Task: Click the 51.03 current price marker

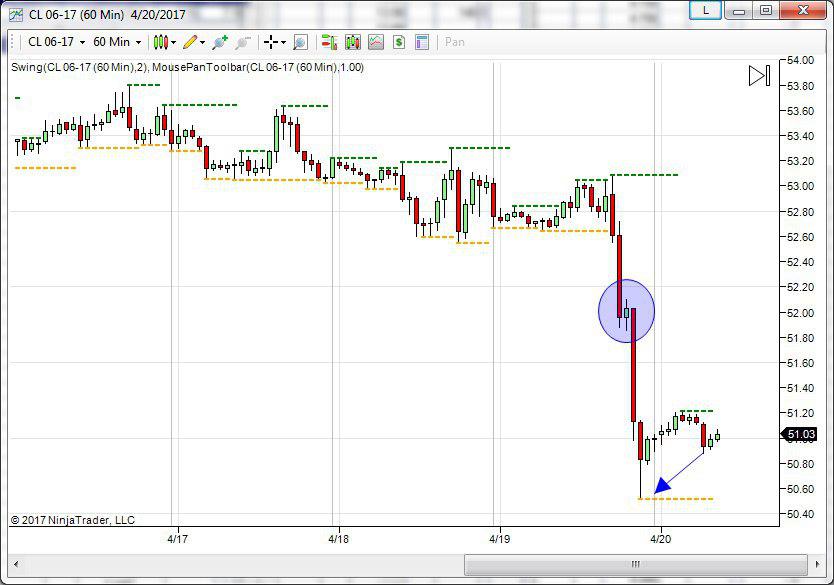Action: 801,435
